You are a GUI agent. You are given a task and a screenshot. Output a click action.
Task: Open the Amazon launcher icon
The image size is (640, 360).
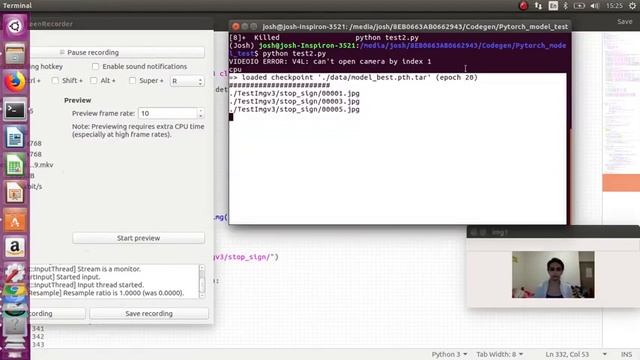pos(15,247)
